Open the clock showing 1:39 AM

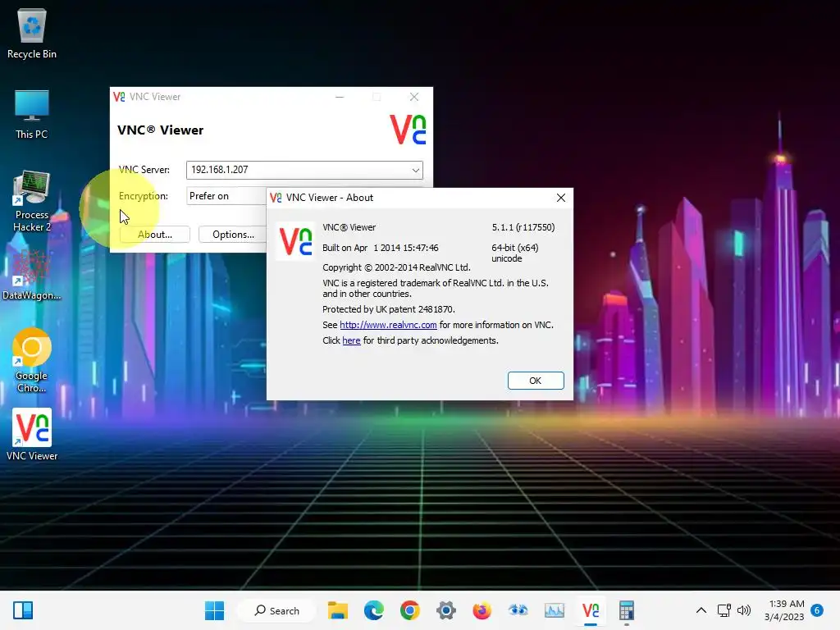(x=784, y=610)
